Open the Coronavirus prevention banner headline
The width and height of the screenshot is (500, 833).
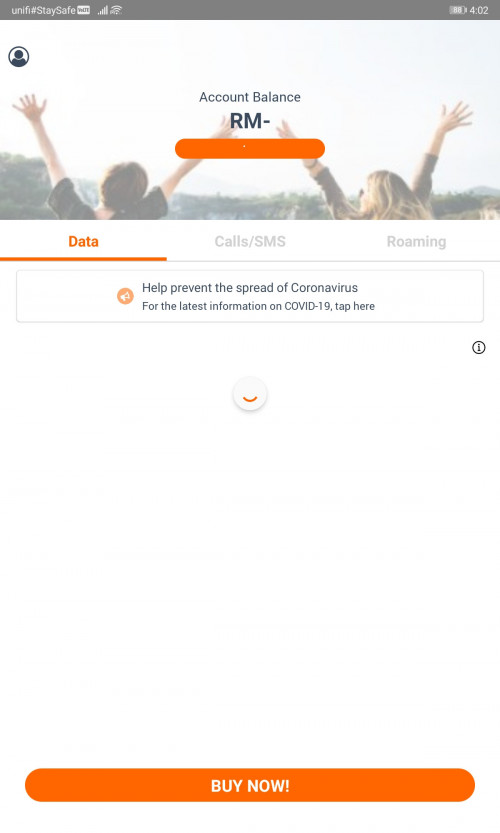(250, 287)
